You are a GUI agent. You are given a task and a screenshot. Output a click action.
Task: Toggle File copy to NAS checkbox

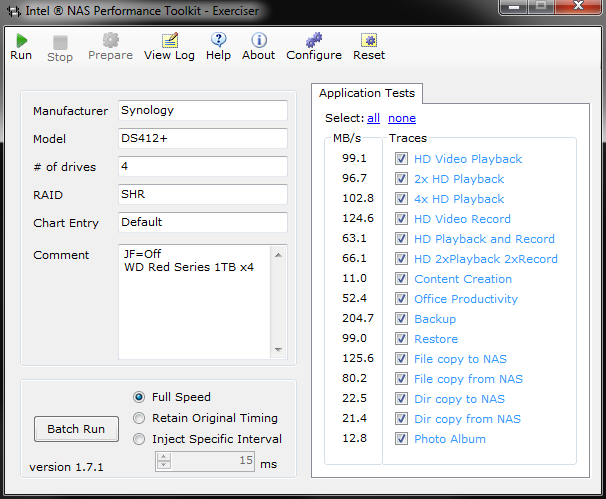pos(401,359)
